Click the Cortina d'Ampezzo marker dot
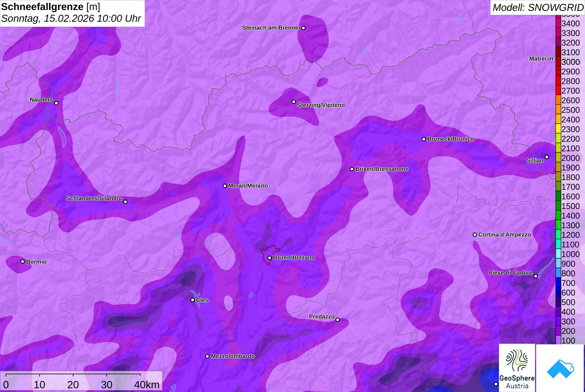 [475, 235]
